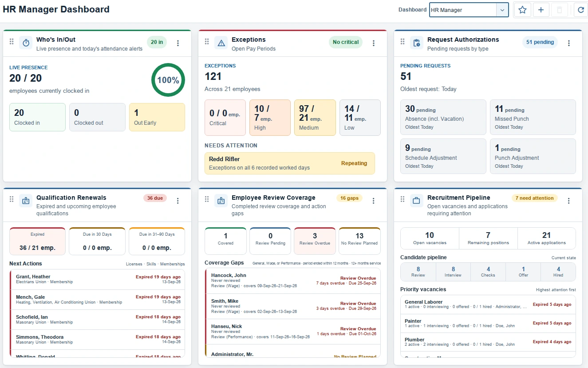Click the Qualification Renewals badge icon
Image resolution: width=588 pixels, height=368 pixels.
click(x=26, y=201)
